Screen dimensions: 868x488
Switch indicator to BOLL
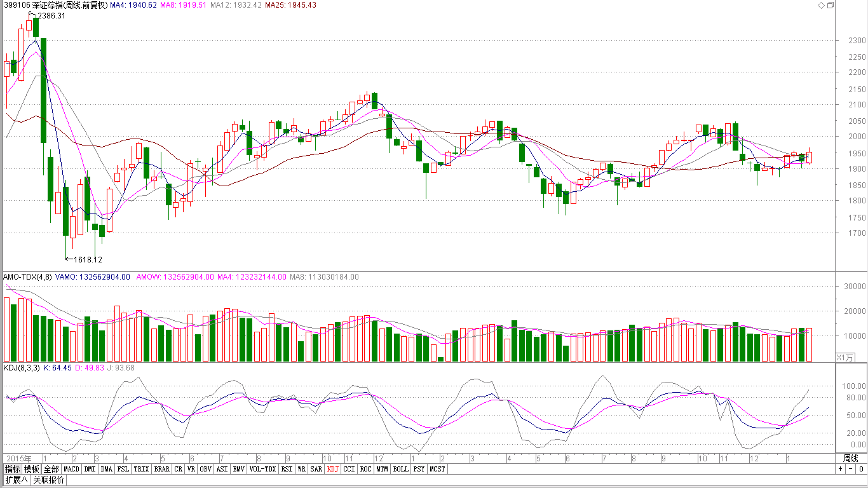click(x=401, y=469)
